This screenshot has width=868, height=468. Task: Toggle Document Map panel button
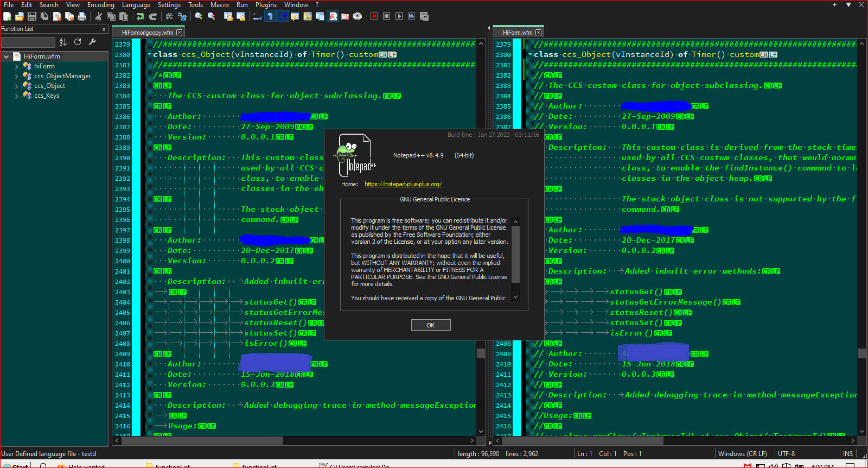pos(308,16)
